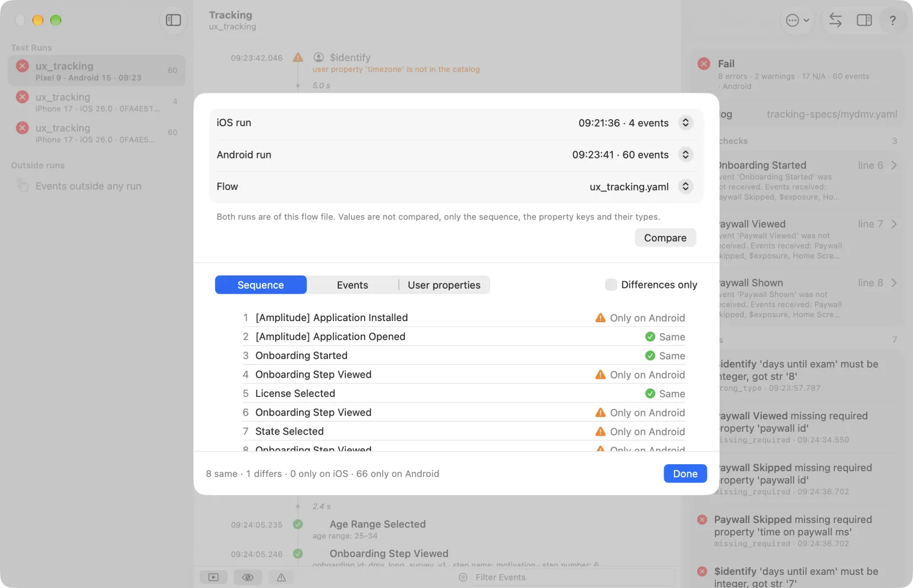
Task: Enable the Differences only checkbox
Action: tap(611, 285)
